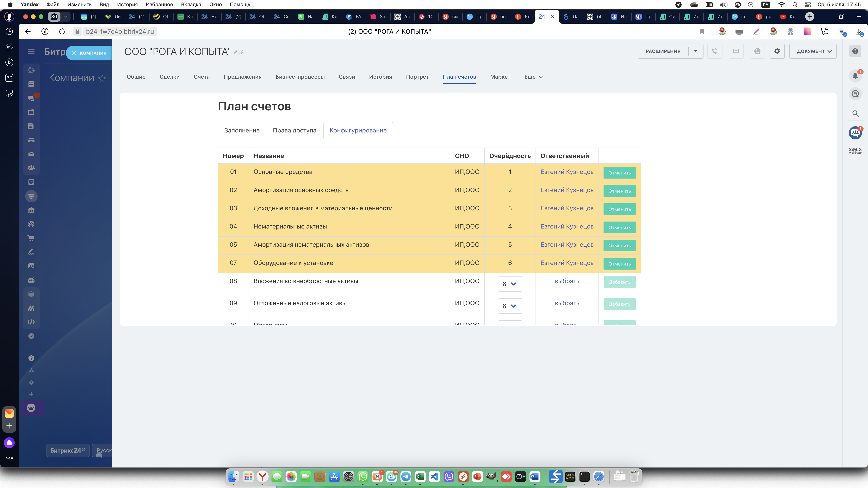Open the settings gear in company header
The height and width of the screenshot is (488, 868).
click(777, 51)
